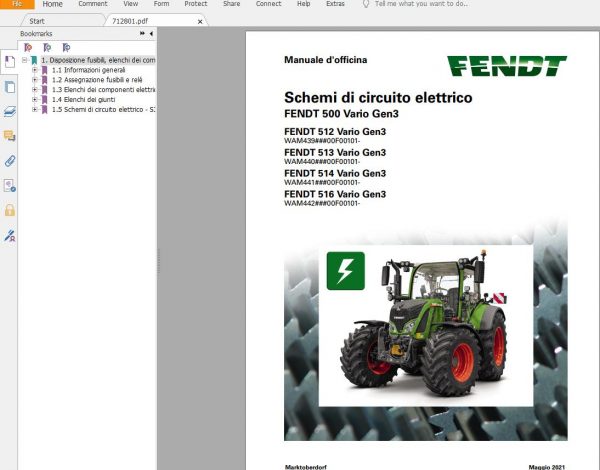
Task: Click lightbulb icon beside Tell me box
Action: 366,4
